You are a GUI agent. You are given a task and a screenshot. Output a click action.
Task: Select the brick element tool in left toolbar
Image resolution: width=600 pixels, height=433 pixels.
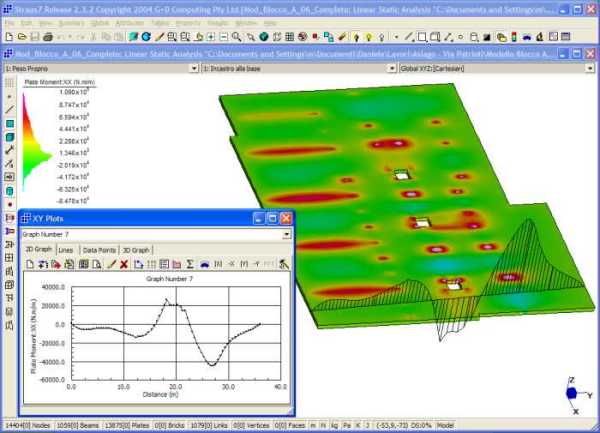pos(9,136)
